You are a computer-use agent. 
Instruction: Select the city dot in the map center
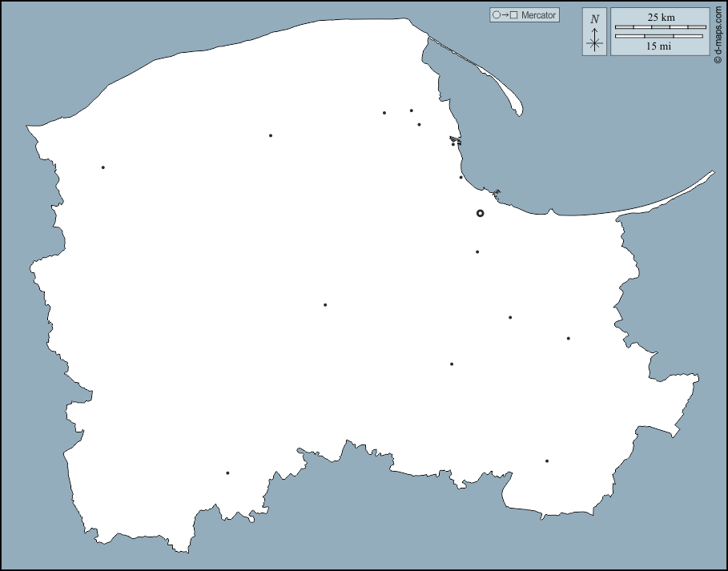pyautogui.click(x=324, y=304)
